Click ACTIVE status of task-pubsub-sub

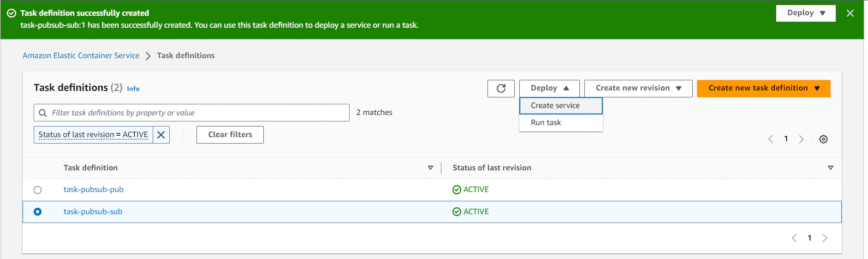471,212
